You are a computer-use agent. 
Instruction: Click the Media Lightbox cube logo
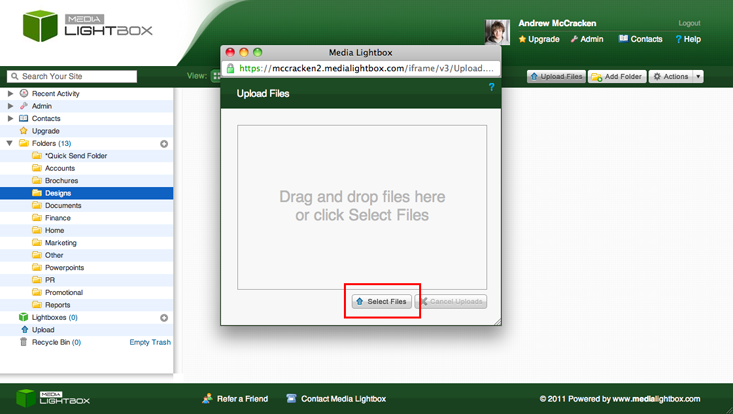tap(40, 26)
